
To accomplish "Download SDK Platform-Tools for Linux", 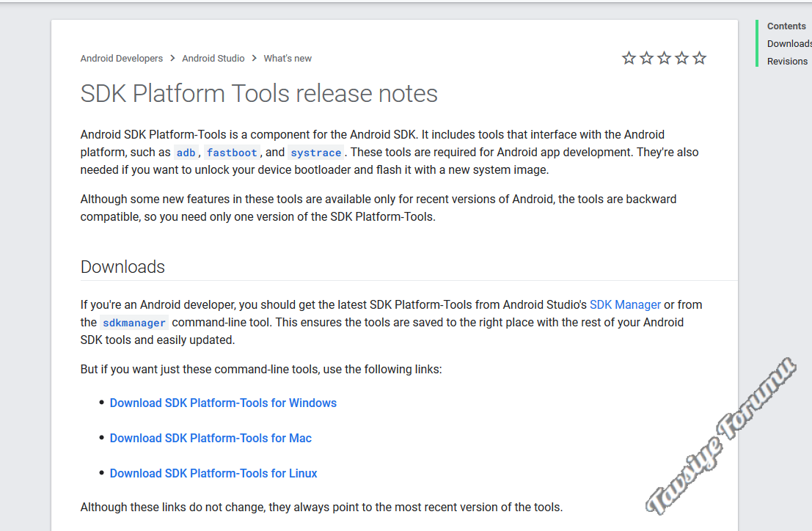I will (x=213, y=474).
